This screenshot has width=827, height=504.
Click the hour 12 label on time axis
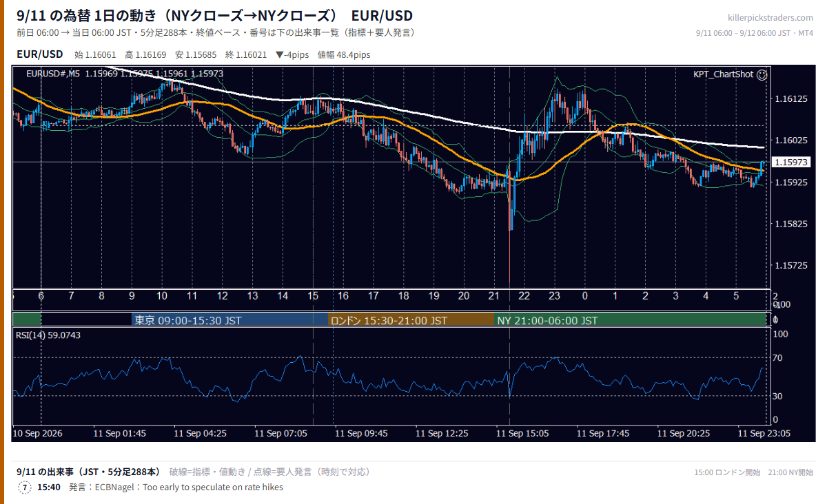click(222, 296)
